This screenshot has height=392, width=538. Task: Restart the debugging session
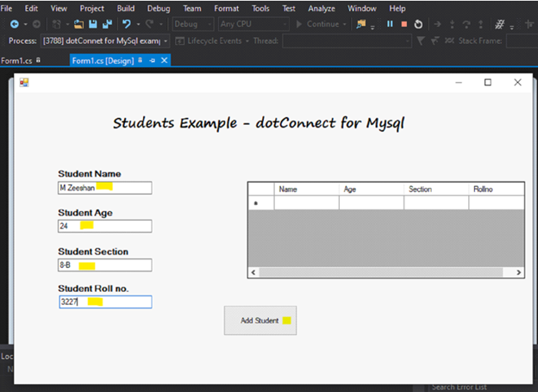(418, 24)
